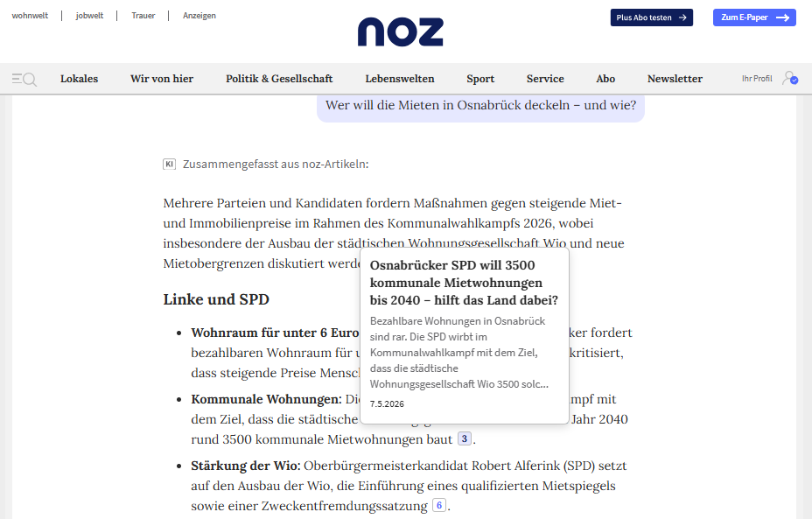The image size is (812, 519).
Task: Click the Zum E-Paper button
Action: pos(754,18)
